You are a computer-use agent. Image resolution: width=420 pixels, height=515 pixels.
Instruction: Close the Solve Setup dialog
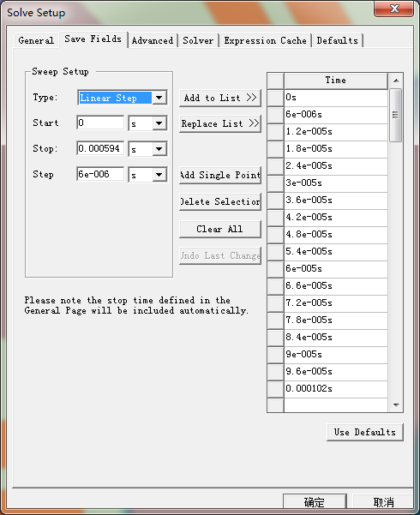pos(393,9)
